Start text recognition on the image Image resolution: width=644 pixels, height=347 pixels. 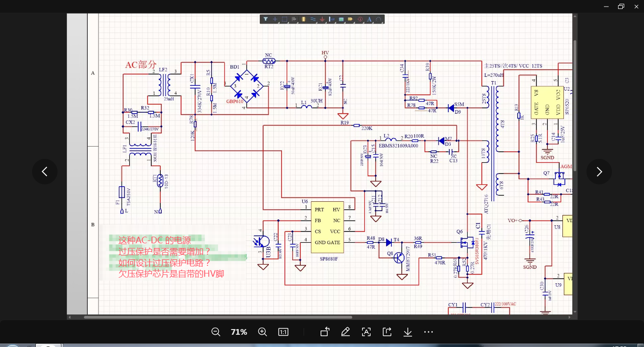pyautogui.click(x=366, y=332)
